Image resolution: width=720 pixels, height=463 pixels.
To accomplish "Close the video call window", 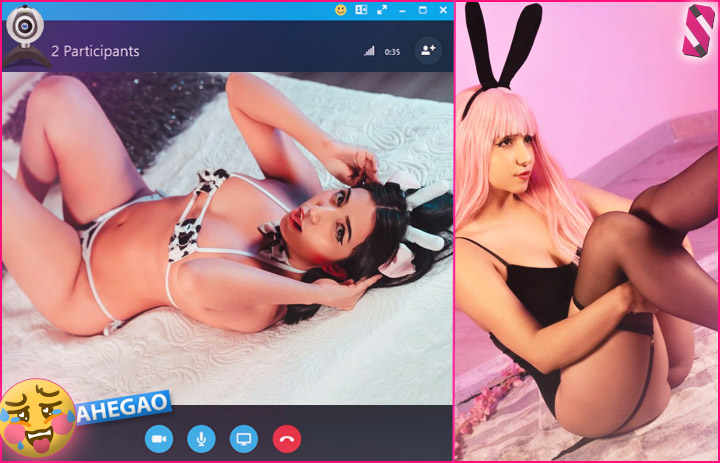I will (443, 10).
